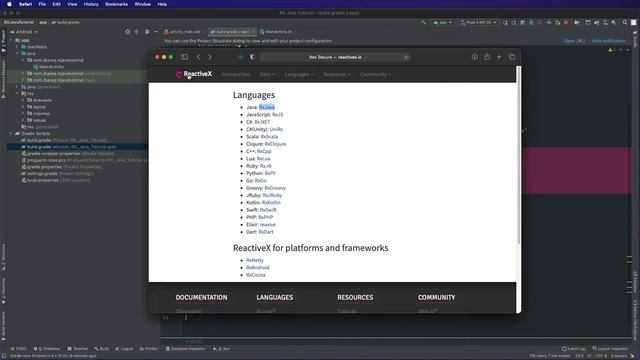The image size is (640, 360).
Task: Click the ReactiveX logo
Action: coord(194,74)
